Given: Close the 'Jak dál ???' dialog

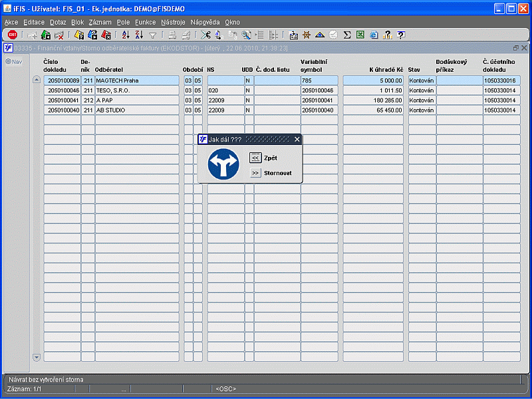Looking at the screenshot, I should 297,140.
